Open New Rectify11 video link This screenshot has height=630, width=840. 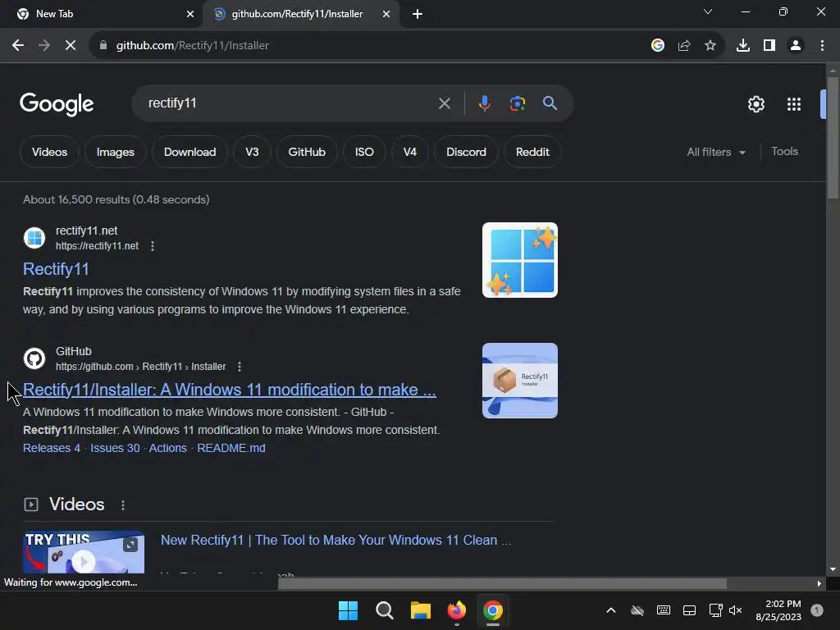[336, 540]
